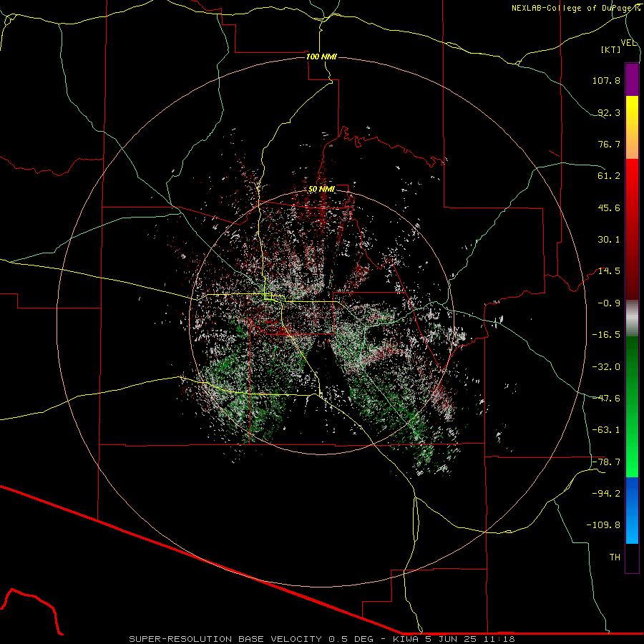
Task: Click the -47.6 velocity scale value
Action: [606, 399]
